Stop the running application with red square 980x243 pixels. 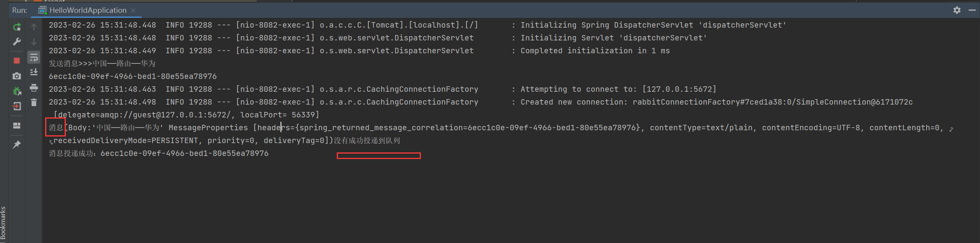[17, 61]
